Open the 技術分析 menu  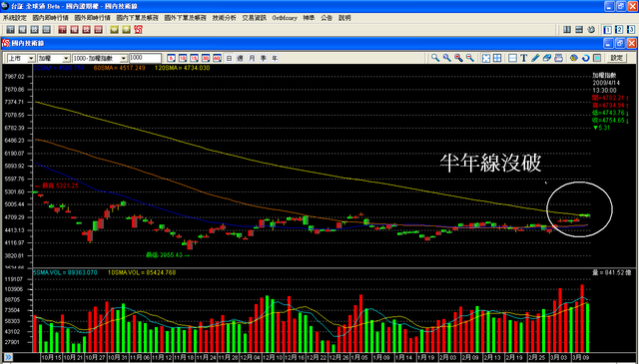(x=224, y=18)
